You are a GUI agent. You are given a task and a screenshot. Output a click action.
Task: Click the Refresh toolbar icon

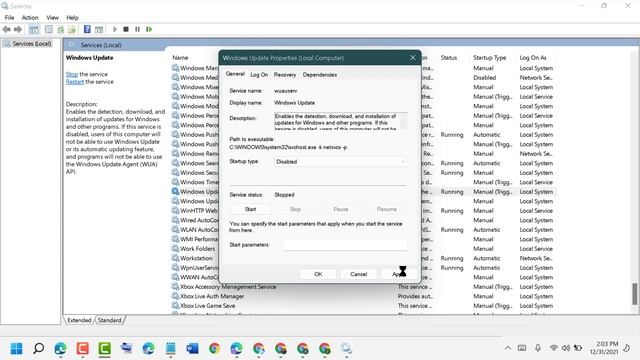[x=60, y=29]
